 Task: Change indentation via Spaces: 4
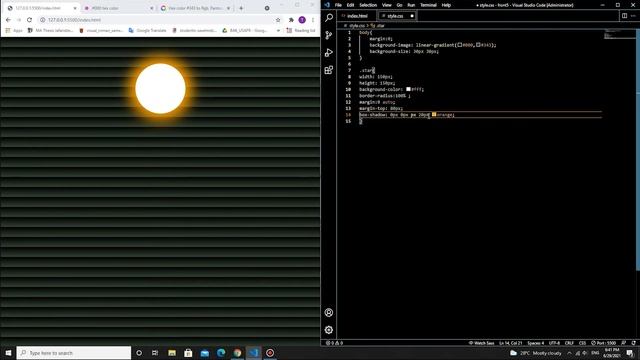(x=536, y=343)
